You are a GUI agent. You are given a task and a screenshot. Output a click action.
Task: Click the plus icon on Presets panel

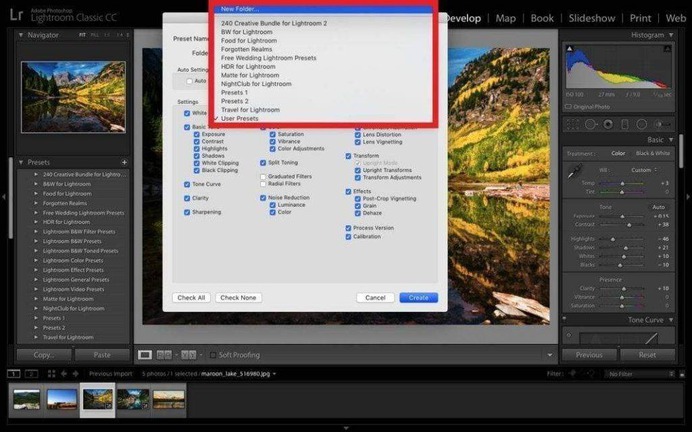(124, 162)
